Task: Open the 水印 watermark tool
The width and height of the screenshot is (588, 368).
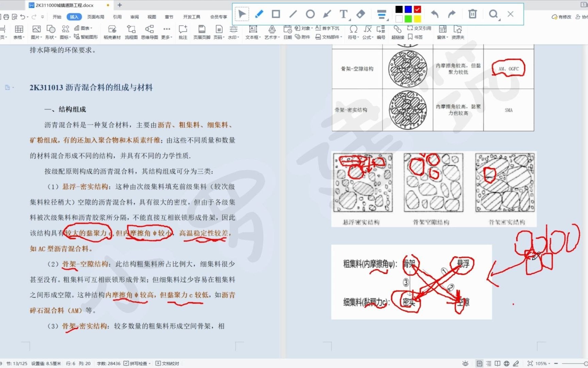Action: [234, 32]
